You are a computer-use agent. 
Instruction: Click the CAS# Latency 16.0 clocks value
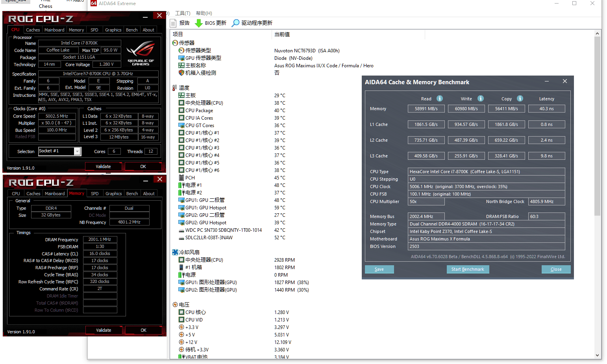tap(100, 253)
